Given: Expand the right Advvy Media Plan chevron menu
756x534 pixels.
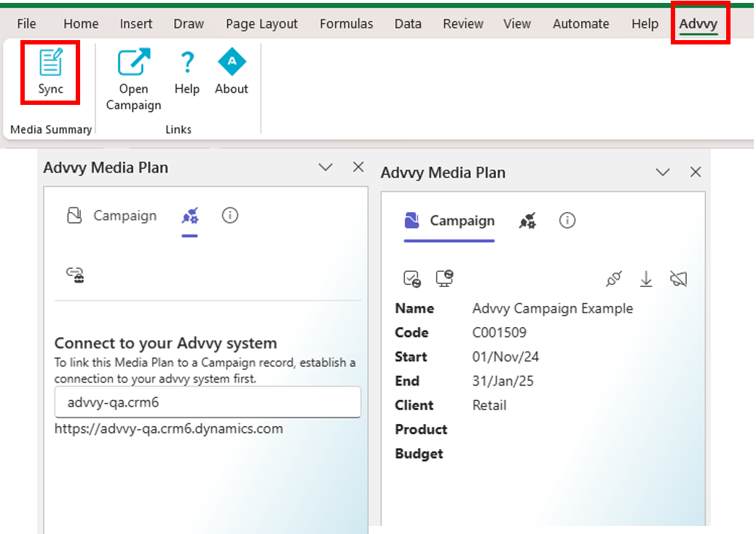Looking at the screenshot, I should coord(663,173).
